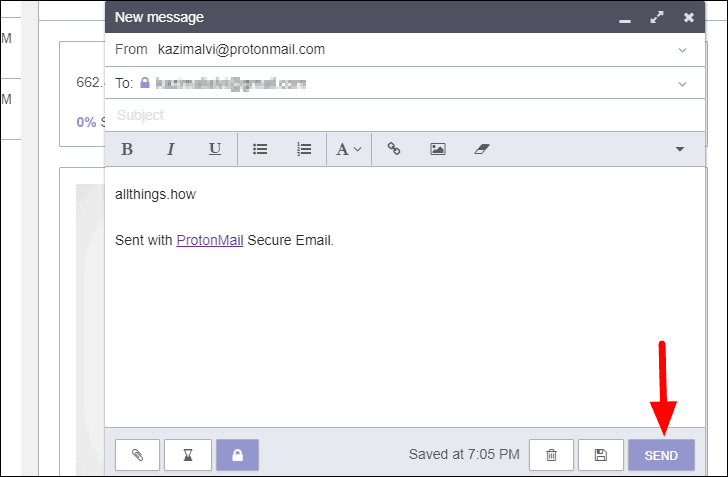Screen dimensions: 728x477
Task: Expand the To recipients chevron
Action: coord(682,84)
